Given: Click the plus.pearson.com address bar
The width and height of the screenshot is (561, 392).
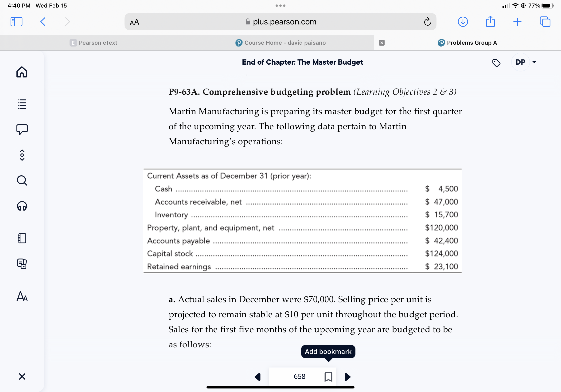Looking at the screenshot, I should coord(280,22).
